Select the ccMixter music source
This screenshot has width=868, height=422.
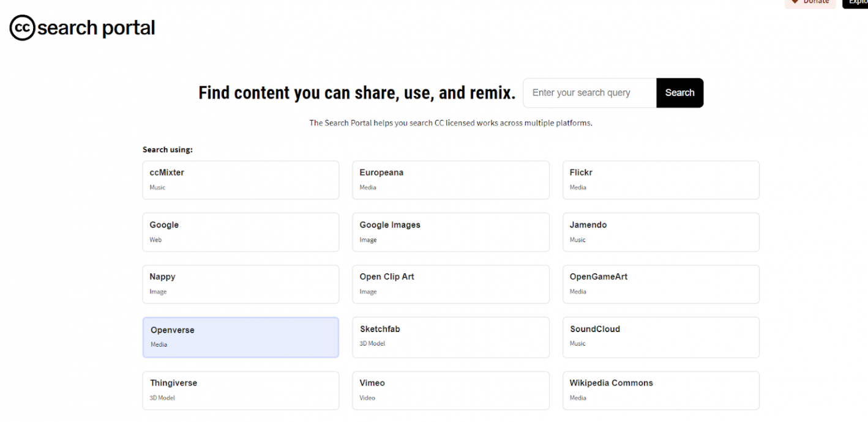(241, 180)
